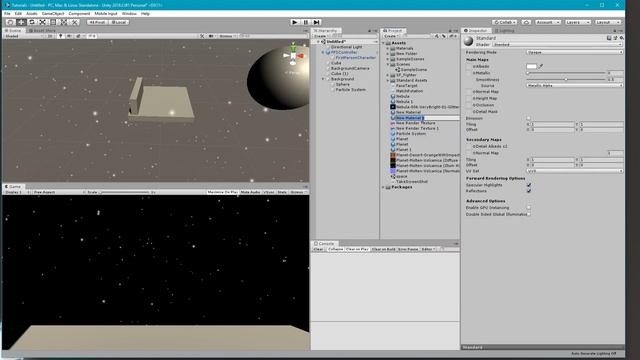Image resolution: width=640 pixels, height=360 pixels.
Task: Open Unity cloud services icon
Action: click(527, 22)
